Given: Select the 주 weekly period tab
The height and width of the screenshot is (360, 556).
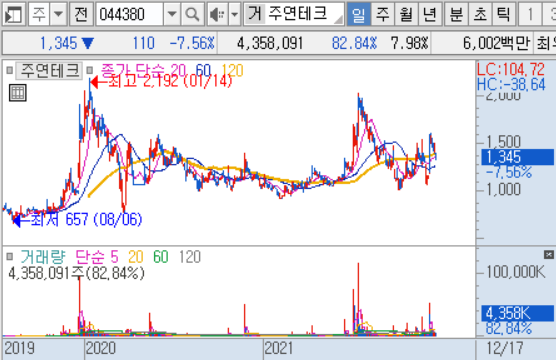Looking at the screenshot, I should click(383, 14).
